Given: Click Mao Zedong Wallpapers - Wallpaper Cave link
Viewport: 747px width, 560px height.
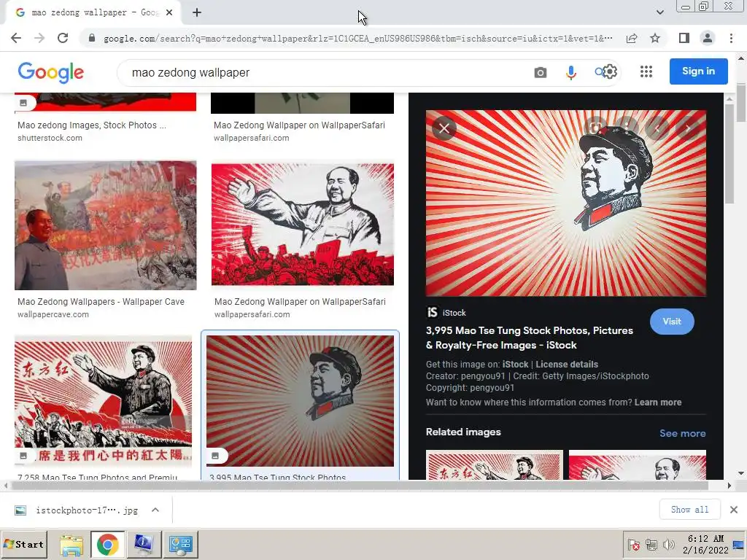Looking at the screenshot, I should click(x=101, y=301).
